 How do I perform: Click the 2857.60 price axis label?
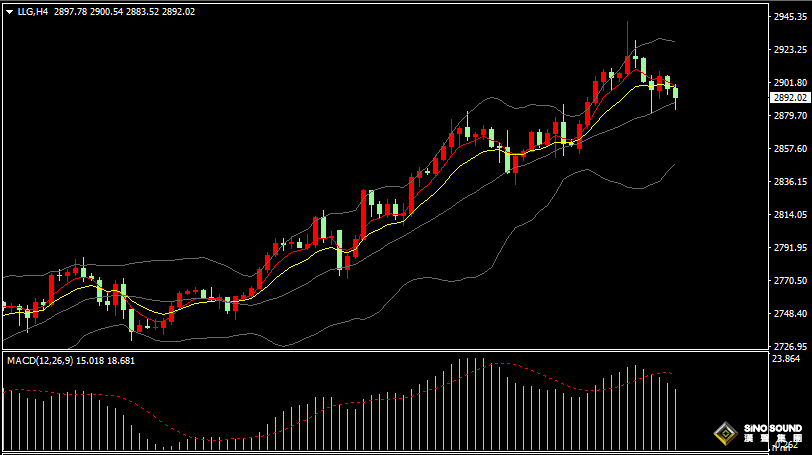[789, 149]
